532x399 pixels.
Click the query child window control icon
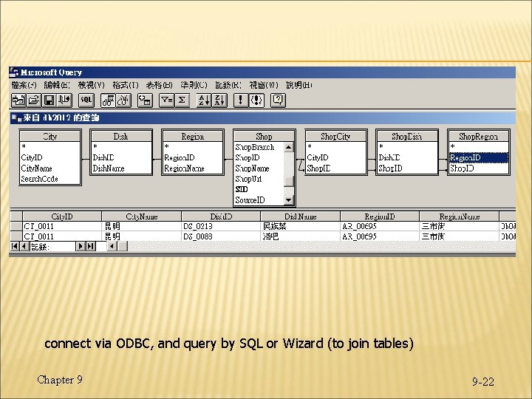[16, 118]
